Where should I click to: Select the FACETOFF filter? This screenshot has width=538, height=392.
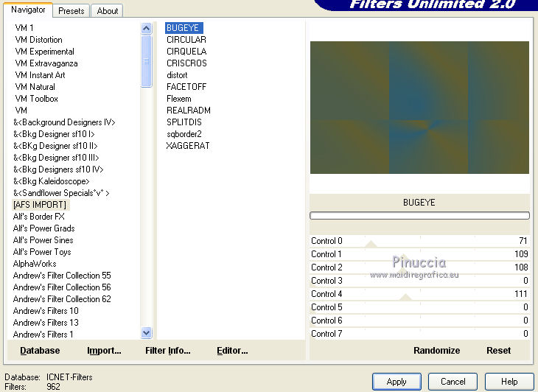(x=186, y=87)
